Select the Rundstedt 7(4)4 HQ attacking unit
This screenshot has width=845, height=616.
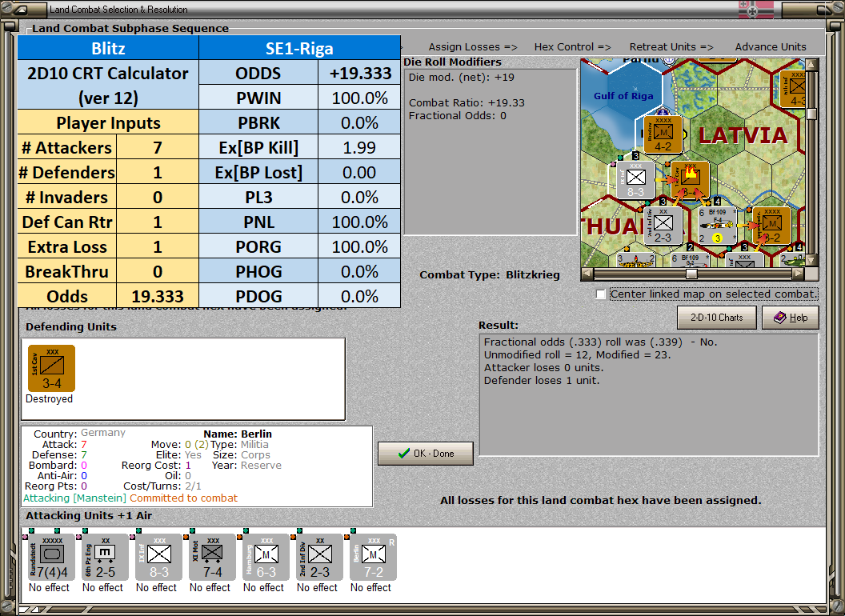point(51,558)
